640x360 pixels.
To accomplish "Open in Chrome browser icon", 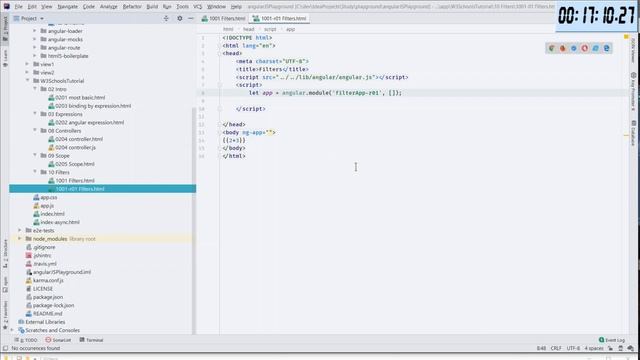I will pyautogui.click(x=552, y=48).
